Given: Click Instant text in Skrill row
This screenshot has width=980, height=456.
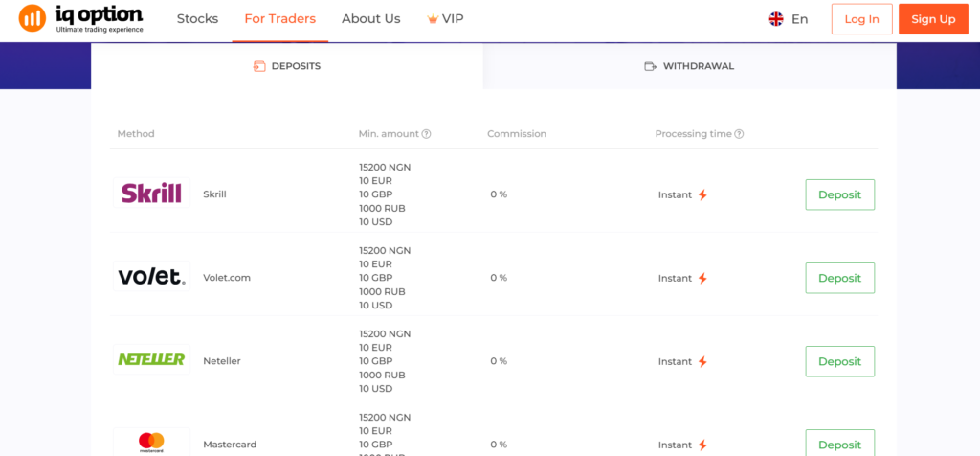Looking at the screenshot, I should [675, 195].
